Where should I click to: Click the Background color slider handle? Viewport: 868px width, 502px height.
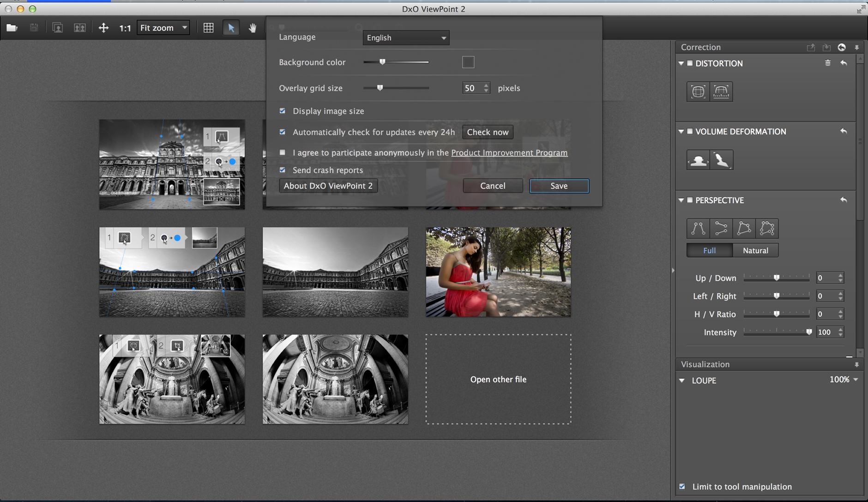point(382,62)
